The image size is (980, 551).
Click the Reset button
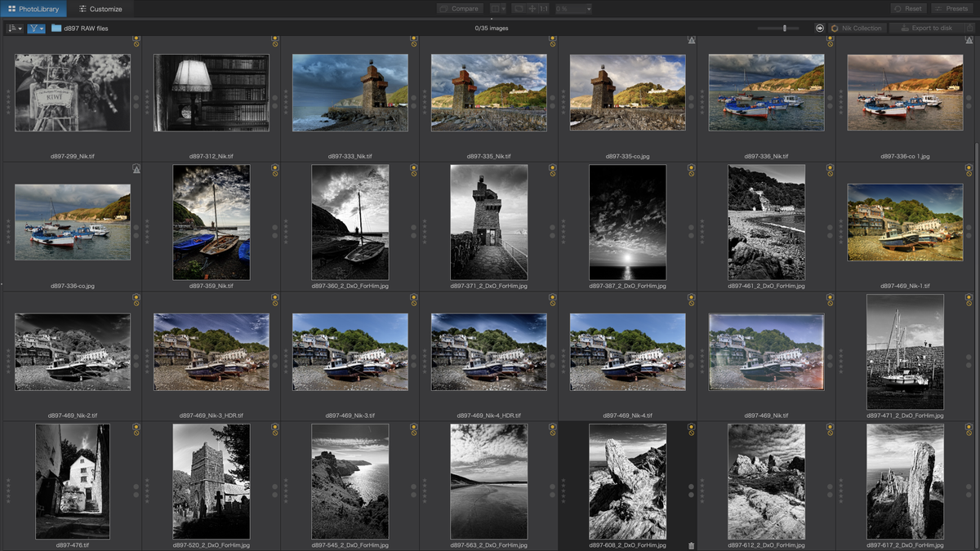pyautogui.click(x=908, y=9)
